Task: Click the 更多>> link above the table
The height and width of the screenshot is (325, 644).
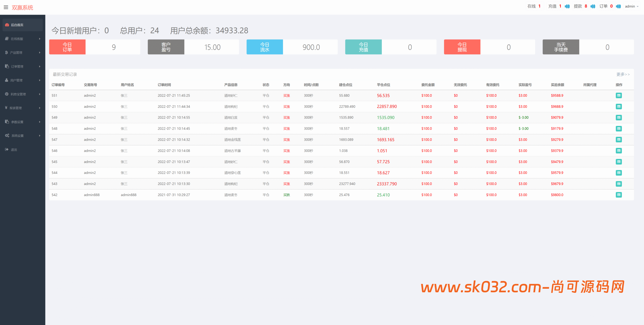Action: (623, 74)
